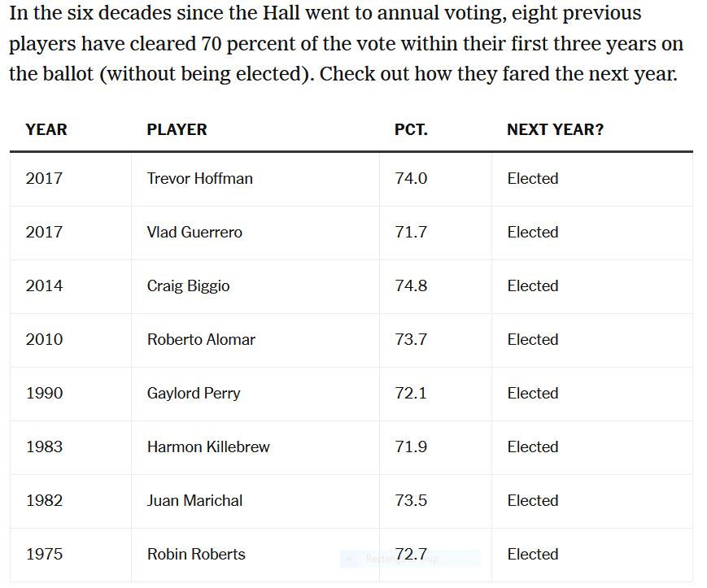The width and height of the screenshot is (707, 588).
Task: Select the Juan Marichal cell
Action: pyautogui.click(x=194, y=500)
